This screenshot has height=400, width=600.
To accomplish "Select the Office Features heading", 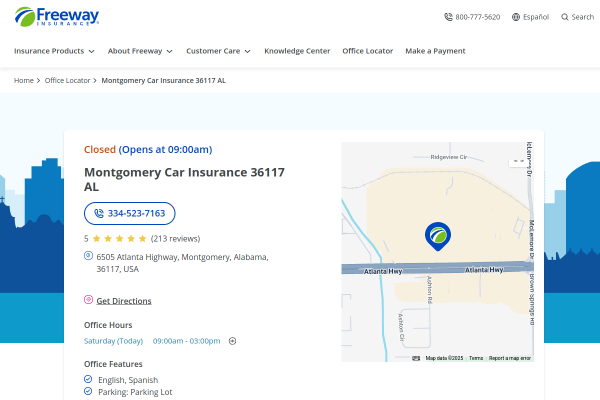I will 113,364.
